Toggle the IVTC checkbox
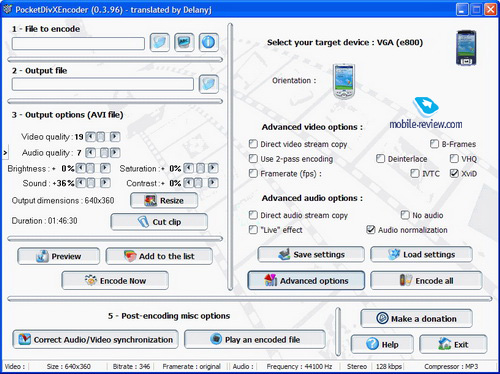This screenshot has height=374, width=500. (x=415, y=173)
